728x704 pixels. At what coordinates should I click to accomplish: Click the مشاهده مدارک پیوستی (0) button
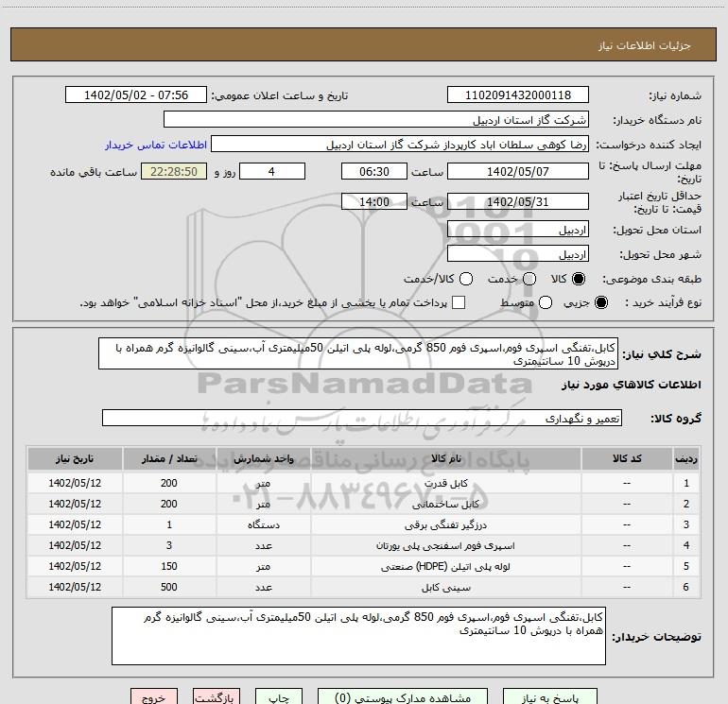click(403, 696)
